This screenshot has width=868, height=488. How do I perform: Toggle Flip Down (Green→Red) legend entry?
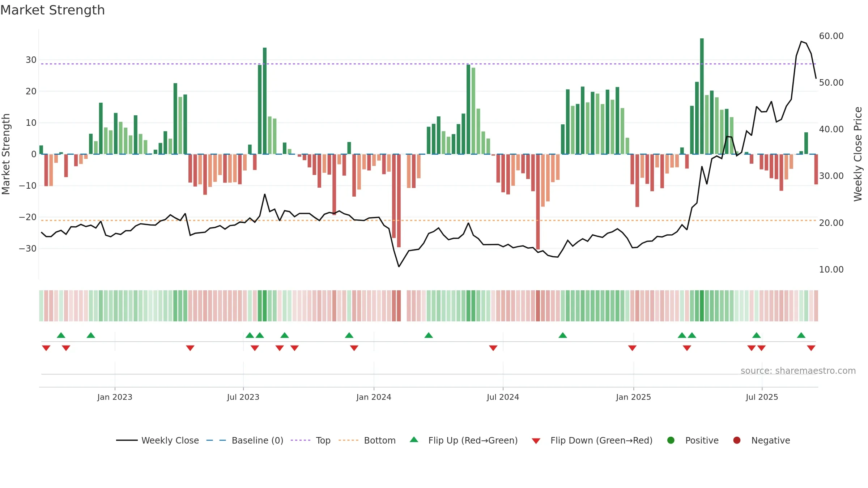coord(592,440)
